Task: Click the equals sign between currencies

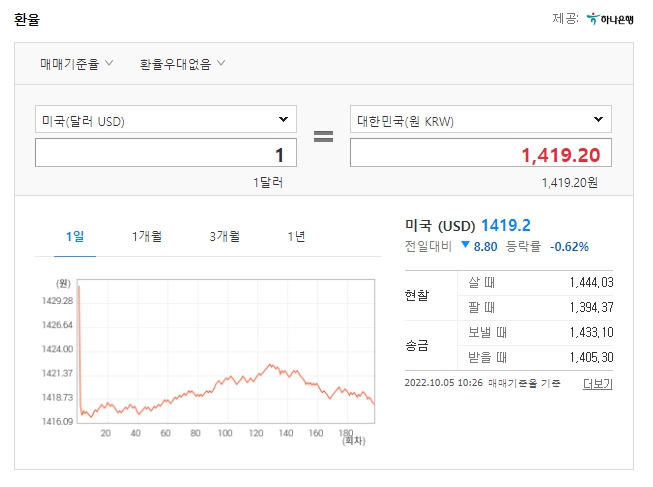Action: [323, 136]
